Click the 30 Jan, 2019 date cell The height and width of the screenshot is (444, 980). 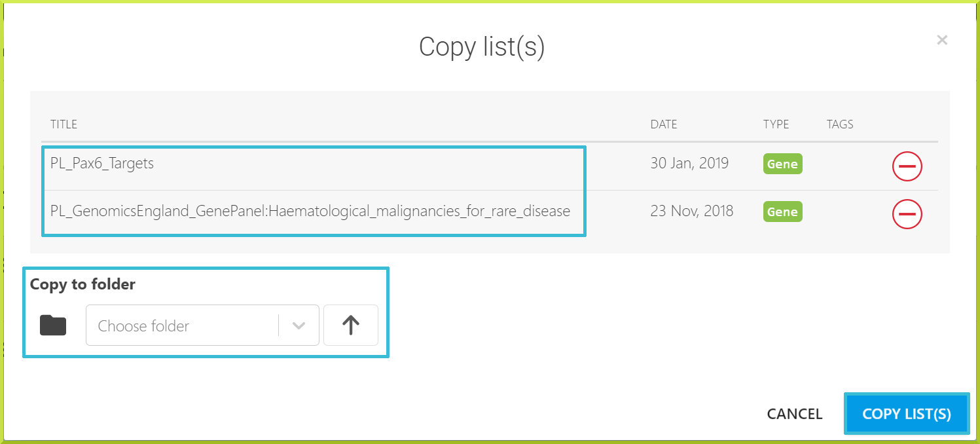click(689, 163)
